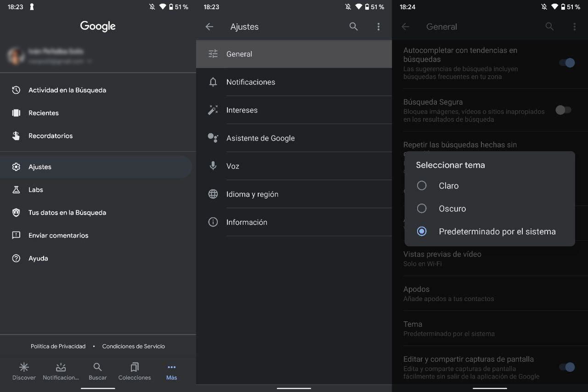
Task: Tap the Enviar comentarios feedback icon
Action: point(16,235)
